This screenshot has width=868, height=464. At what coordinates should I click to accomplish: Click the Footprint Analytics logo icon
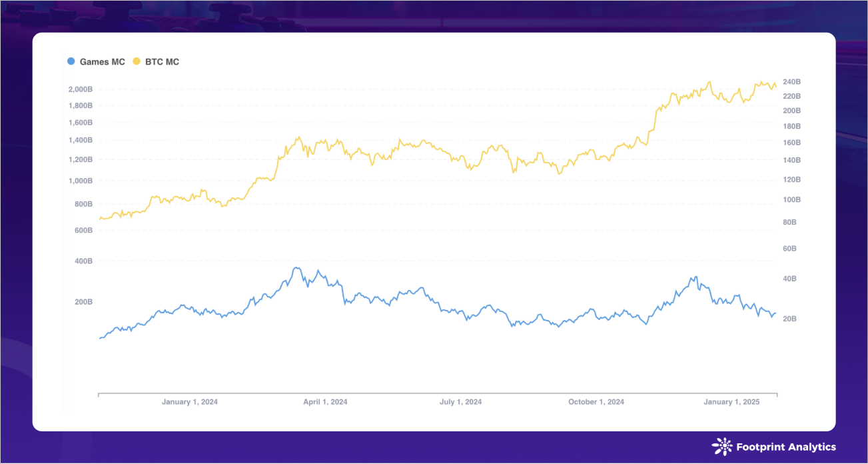point(722,447)
